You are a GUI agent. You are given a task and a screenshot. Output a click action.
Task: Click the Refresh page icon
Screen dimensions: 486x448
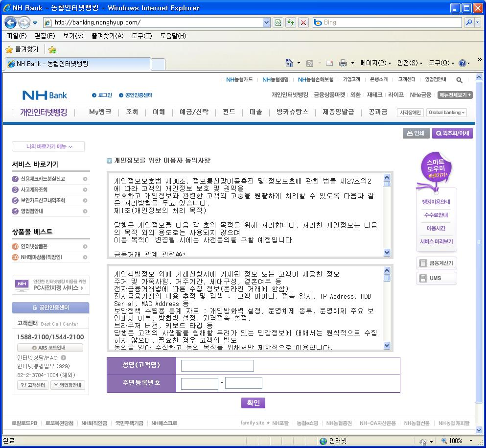point(290,23)
